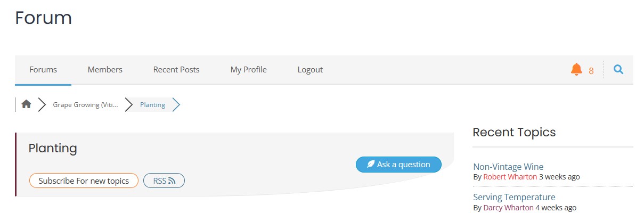Click Logout in the forum menu
Viewport: 644px width, 213px height.
310,70
